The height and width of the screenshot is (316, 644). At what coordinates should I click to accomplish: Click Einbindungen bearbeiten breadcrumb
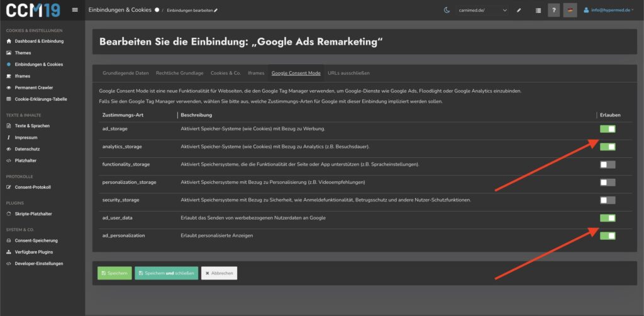click(192, 10)
